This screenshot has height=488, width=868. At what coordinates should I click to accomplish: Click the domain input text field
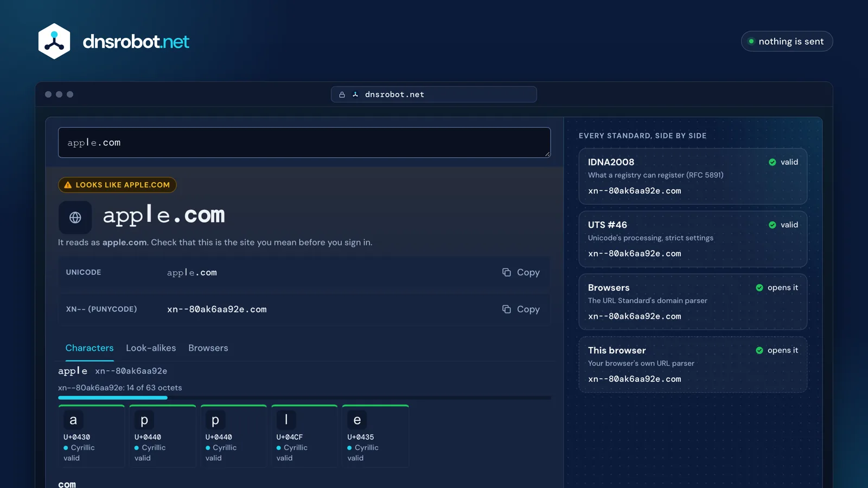click(304, 143)
